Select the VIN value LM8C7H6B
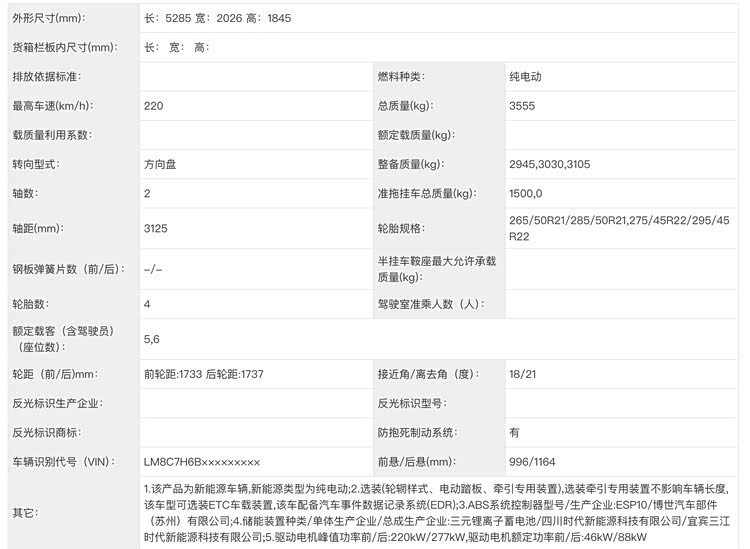Screen dimensions: 750x549 pyautogui.click(x=202, y=462)
